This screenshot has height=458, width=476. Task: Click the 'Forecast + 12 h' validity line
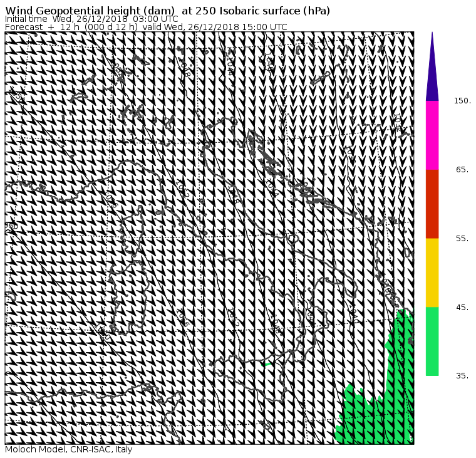tap(146, 28)
